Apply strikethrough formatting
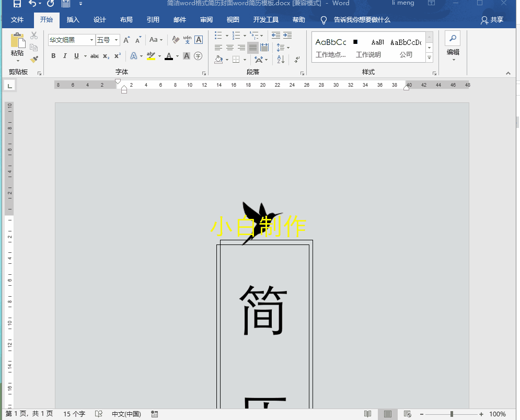Screen dimensions: 520x420 coord(95,56)
